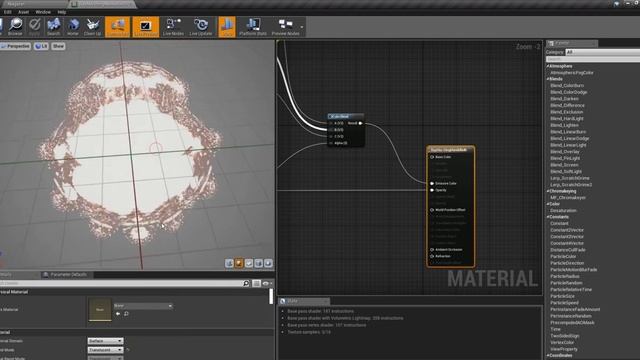This screenshot has height=360, width=640.
Task: Toggle the Live Update toolbar button
Action: tap(201, 27)
